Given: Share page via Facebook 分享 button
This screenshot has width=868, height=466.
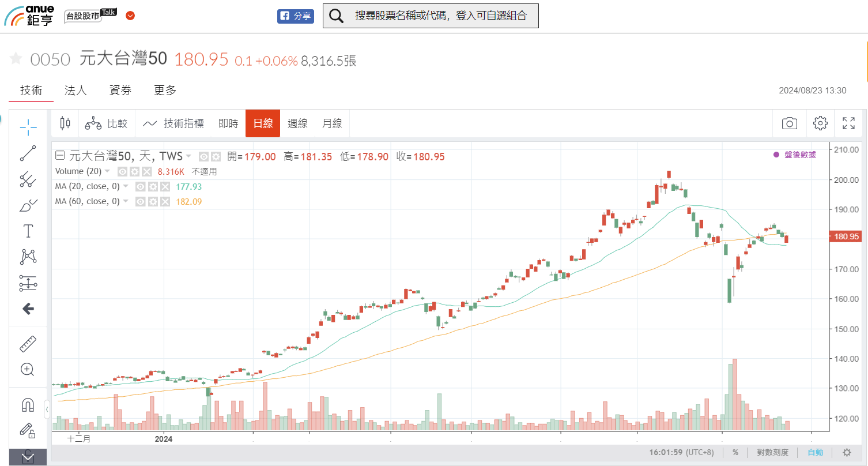Looking at the screenshot, I should 296,16.
